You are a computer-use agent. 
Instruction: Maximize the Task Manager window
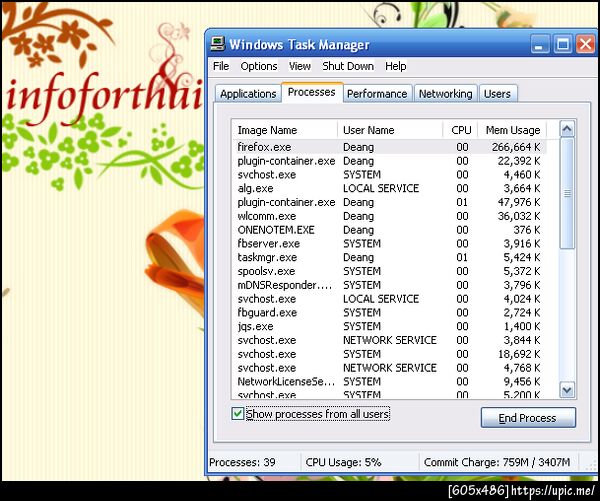(x=562, y=44)
